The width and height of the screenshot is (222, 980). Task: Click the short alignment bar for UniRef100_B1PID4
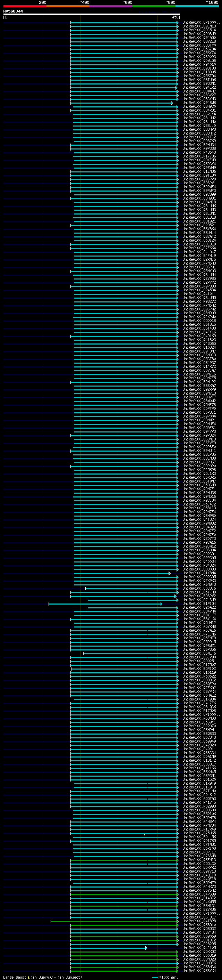point(105,604)
